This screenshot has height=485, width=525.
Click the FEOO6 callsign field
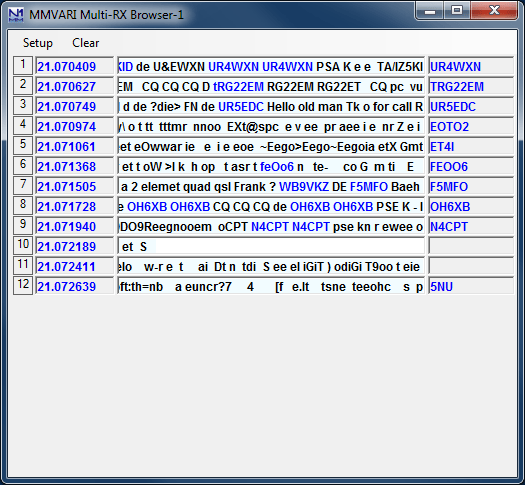(471, 166)
